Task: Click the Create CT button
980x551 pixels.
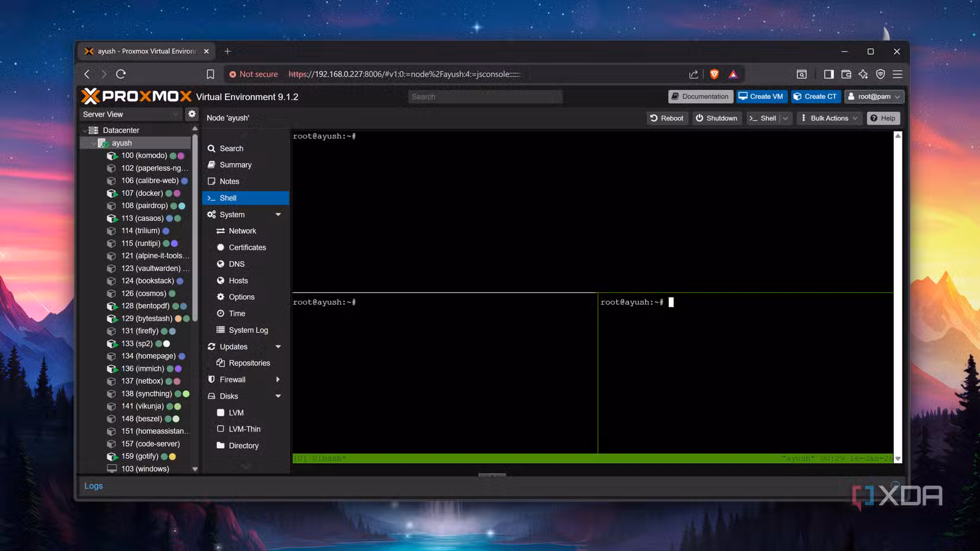Action: tap(815, 96)
